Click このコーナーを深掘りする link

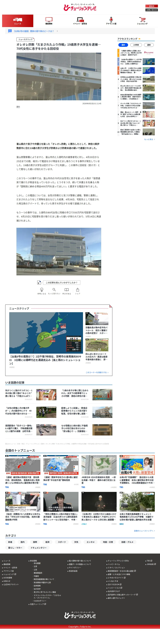pos(97,372)
